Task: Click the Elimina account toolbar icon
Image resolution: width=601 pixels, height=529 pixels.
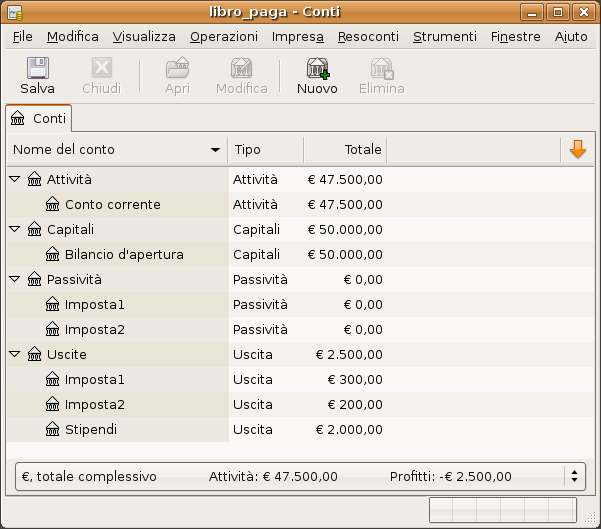Action: pyautogui.click(x=381, y=69)
